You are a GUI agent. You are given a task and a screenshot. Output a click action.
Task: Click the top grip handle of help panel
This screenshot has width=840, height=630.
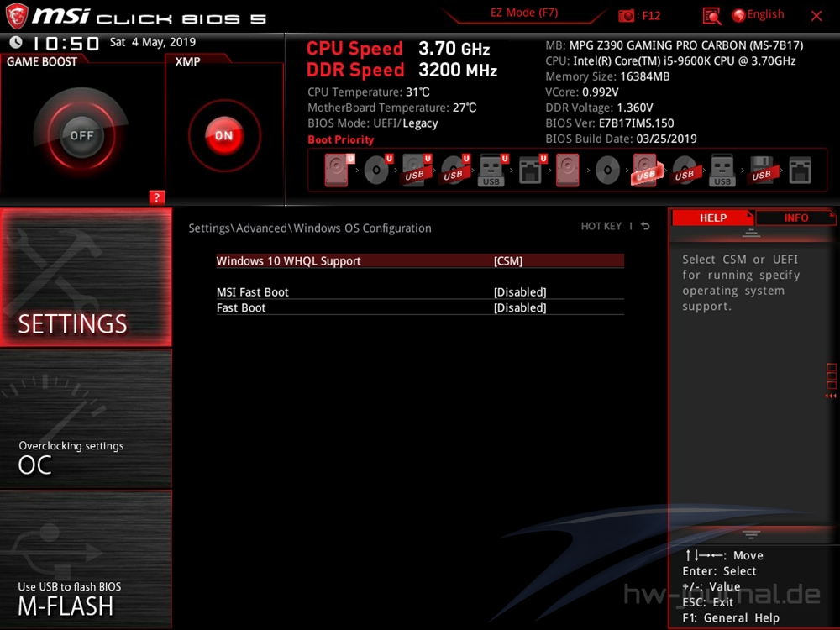[751, 233]
